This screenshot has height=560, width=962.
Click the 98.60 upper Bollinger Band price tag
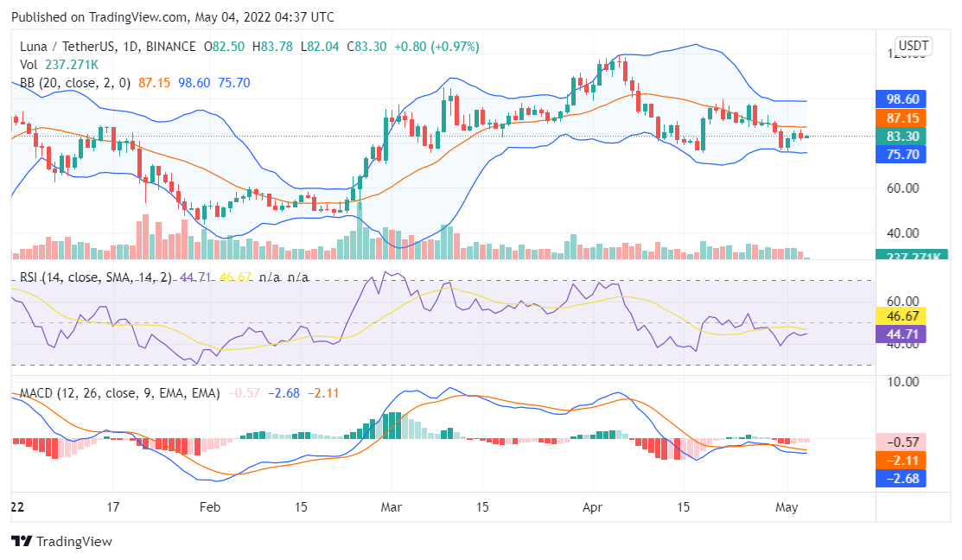click(x=901, y=99)
